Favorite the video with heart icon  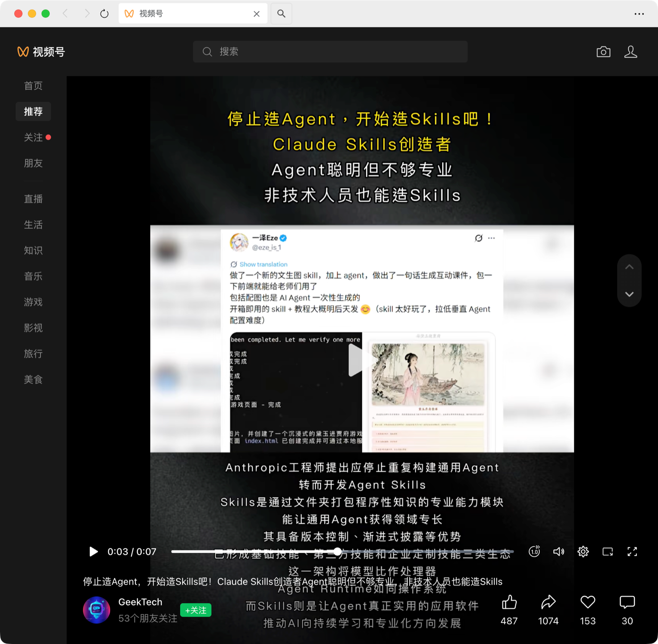click(588, 603)
